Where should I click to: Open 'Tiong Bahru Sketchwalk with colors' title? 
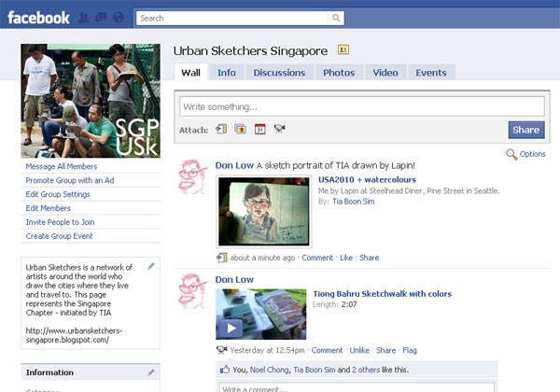coord(382,294)
